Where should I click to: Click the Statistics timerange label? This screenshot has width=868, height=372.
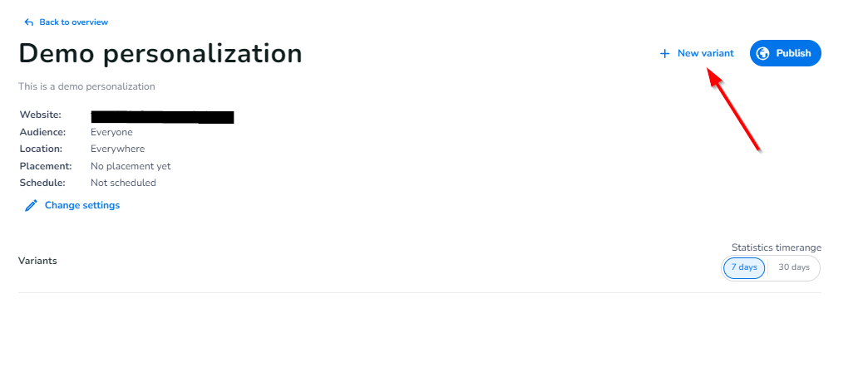[776, 247]
